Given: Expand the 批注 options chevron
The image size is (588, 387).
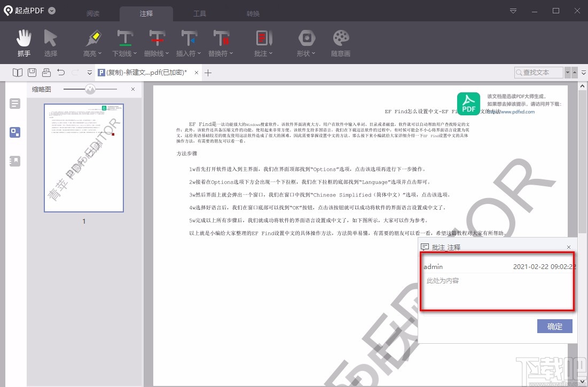Looking at the screenshot, I should tap(271, 53).
